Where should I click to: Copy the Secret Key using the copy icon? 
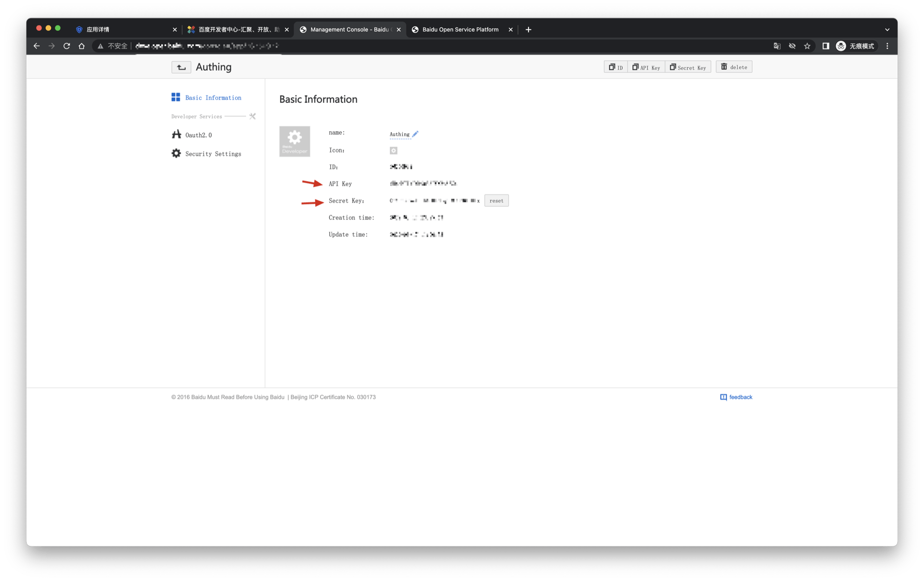coord(688,67)
